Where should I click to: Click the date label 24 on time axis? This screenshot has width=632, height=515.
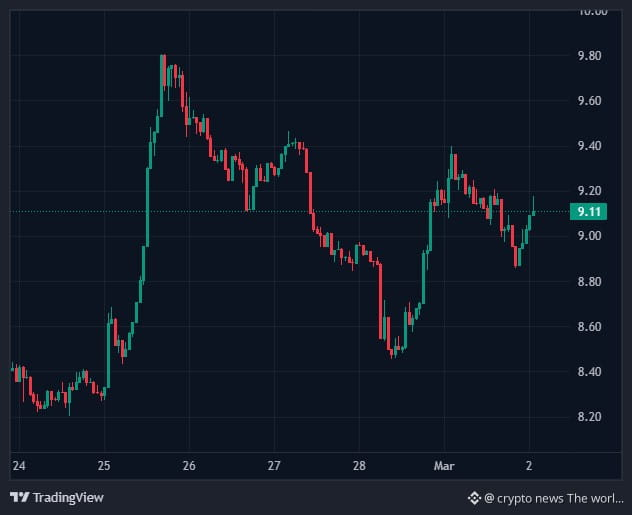tap(19, 466)
